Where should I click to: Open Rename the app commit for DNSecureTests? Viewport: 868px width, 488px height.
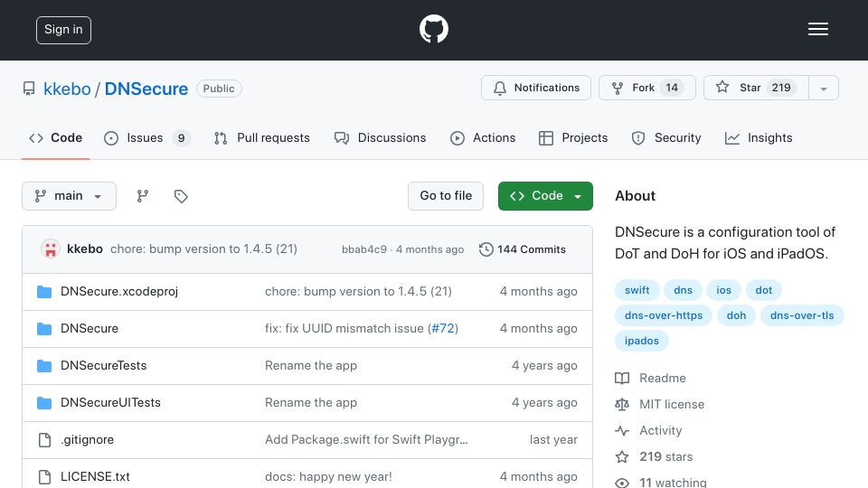click(310, 366)
